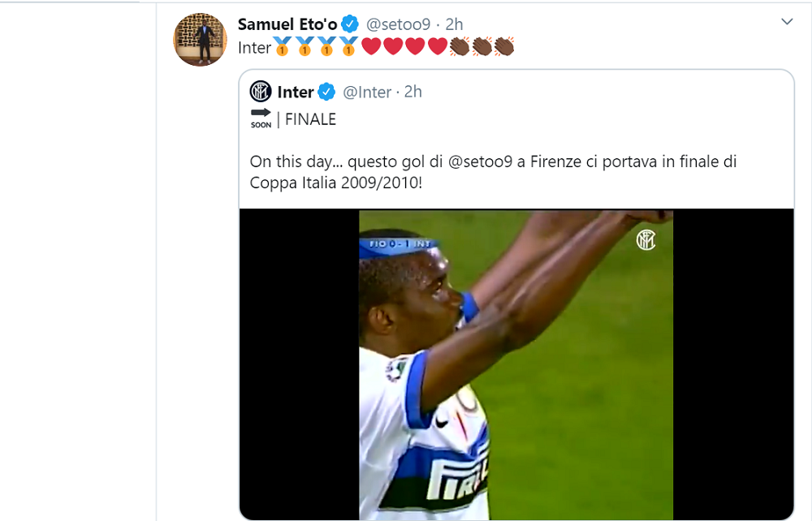The width and height of the screenshot is (812, 521).
Task: Click Samuel Eto'o's blue verified badge
Action: point(350,24)
